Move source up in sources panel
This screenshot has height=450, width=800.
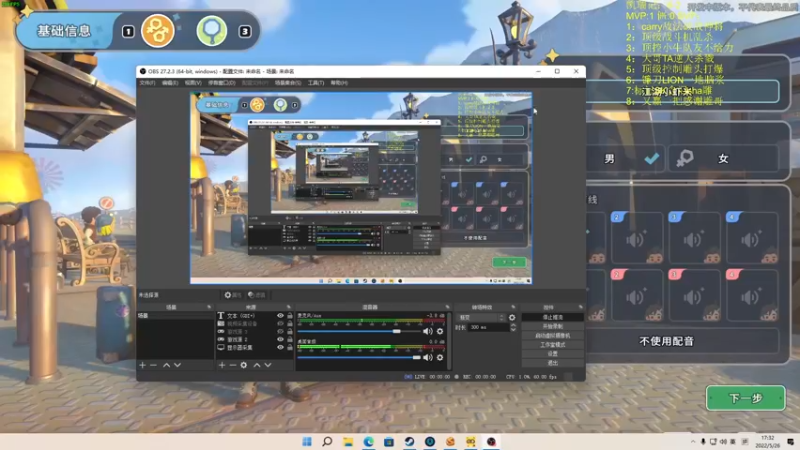point(257,365)
